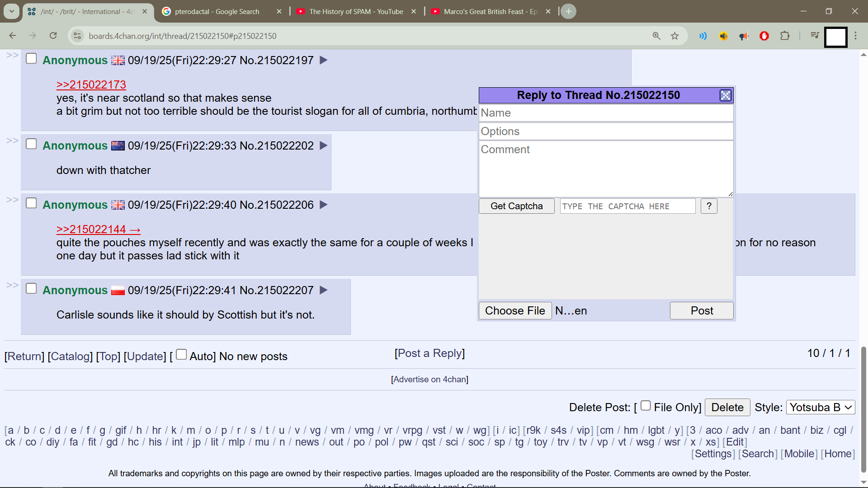Click the Comment text area

pos(606,169)
